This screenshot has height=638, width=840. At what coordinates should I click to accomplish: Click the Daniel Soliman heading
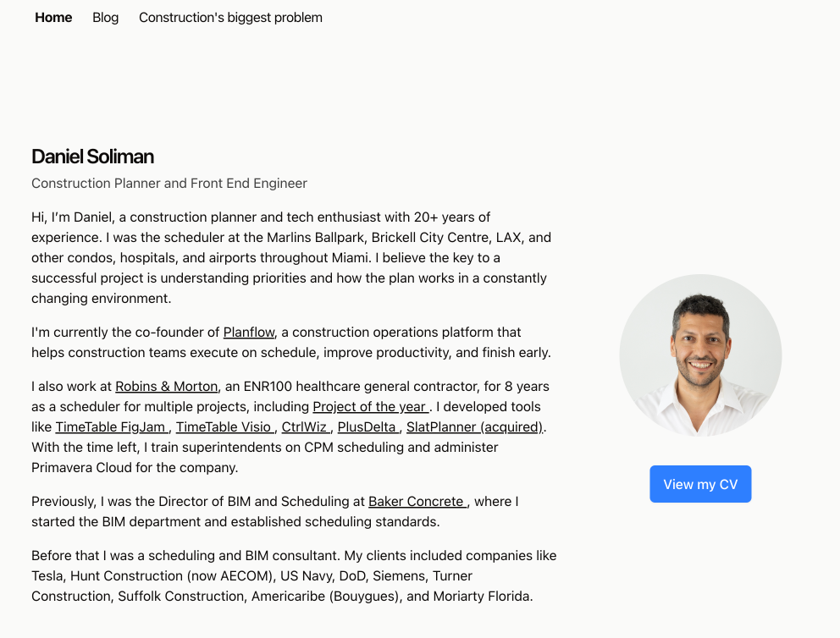92,157
